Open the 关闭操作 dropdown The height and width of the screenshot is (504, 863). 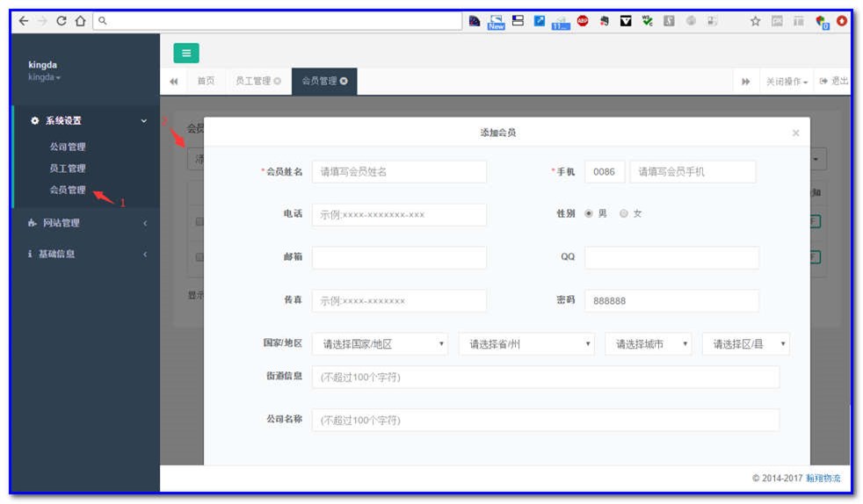coord(787,82)
